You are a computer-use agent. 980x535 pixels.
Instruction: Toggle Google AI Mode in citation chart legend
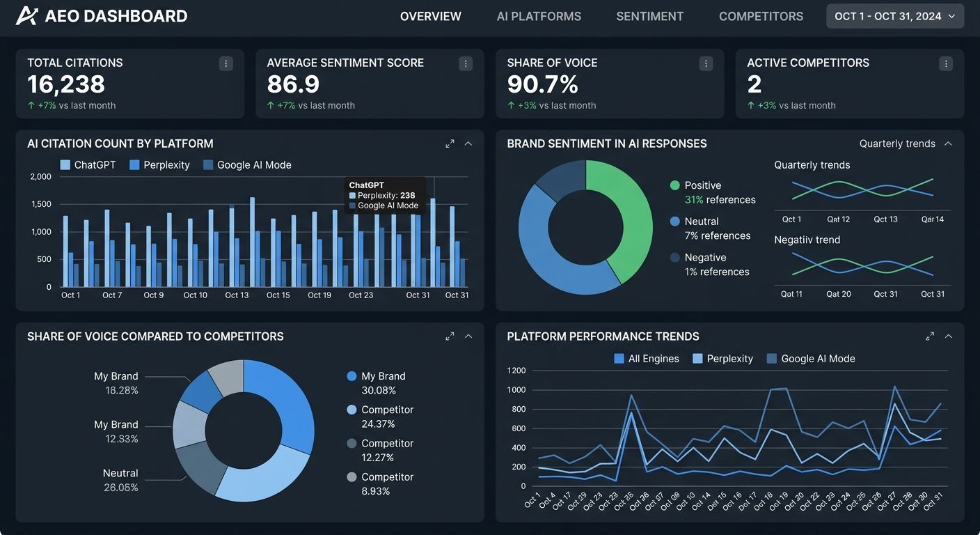[247, 165]
